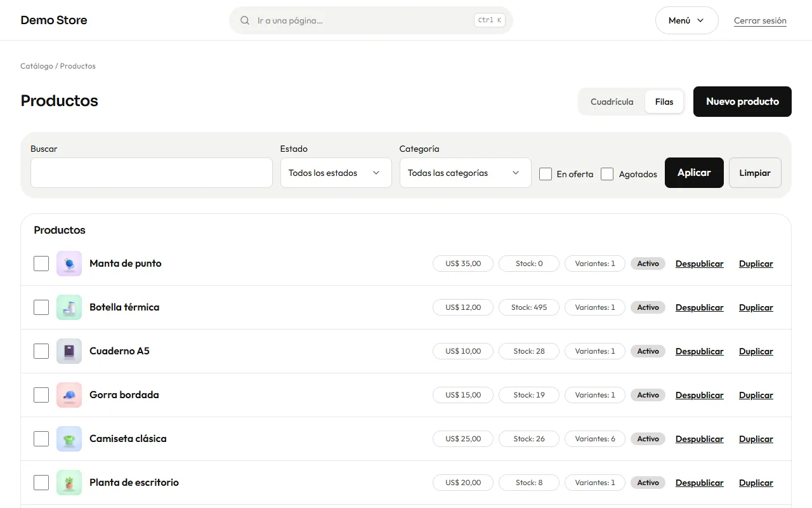Focus the Buscar text field
Screen dimensions: 812x508
(152, 173)
